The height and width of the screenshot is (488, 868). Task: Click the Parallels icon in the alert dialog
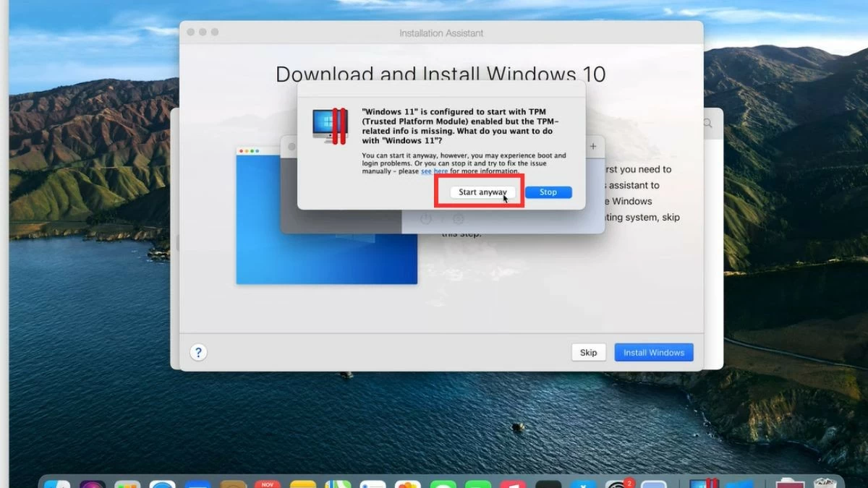330,126
